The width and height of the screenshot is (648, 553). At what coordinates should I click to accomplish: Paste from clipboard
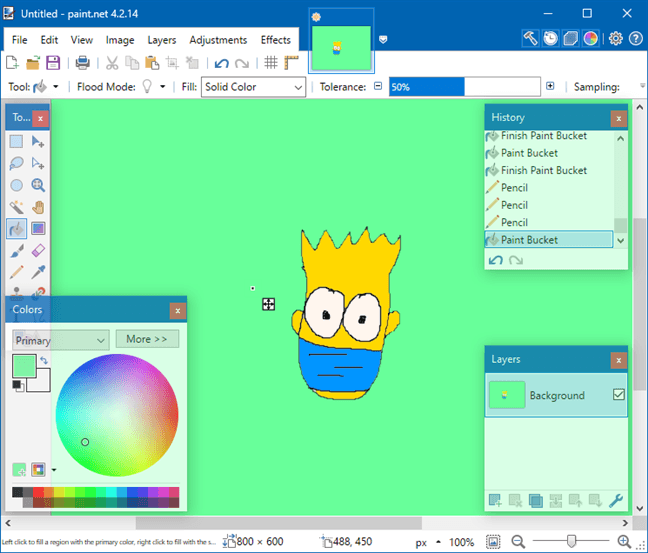[x=152, y=63]
